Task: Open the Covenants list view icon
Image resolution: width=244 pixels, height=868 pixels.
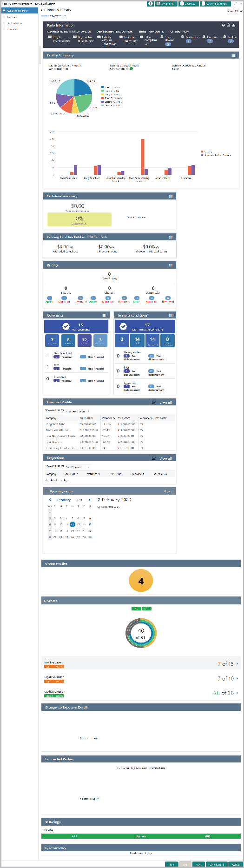Action: [104, 315]
